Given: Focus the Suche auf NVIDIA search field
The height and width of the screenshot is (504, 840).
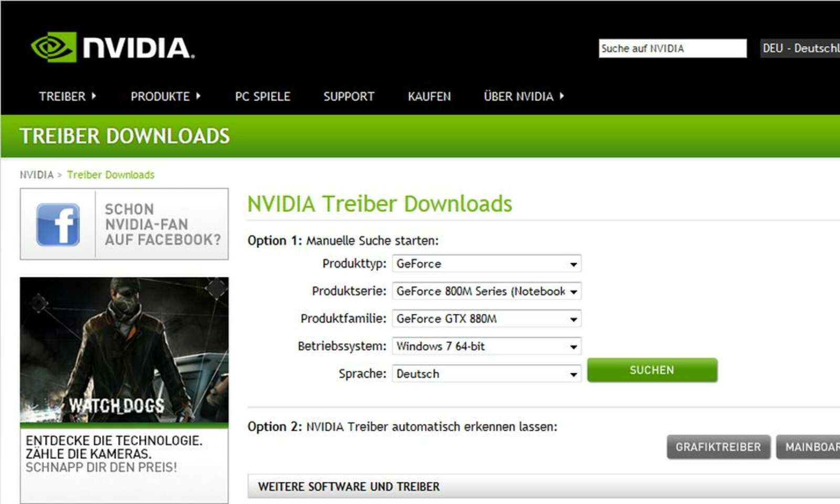Looking at the screenshot, I should point(672,48).
